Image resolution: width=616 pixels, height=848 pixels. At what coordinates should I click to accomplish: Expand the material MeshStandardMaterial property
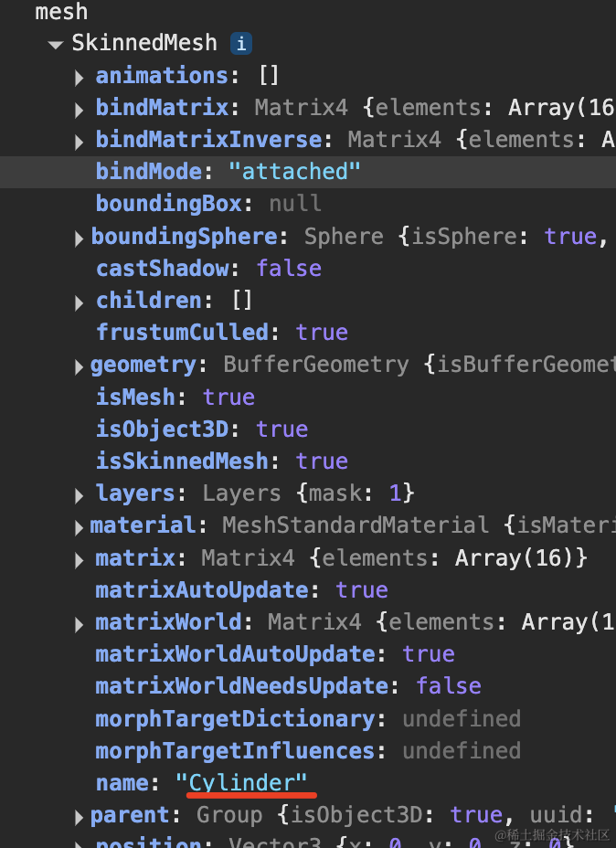[x=79, y=526]
